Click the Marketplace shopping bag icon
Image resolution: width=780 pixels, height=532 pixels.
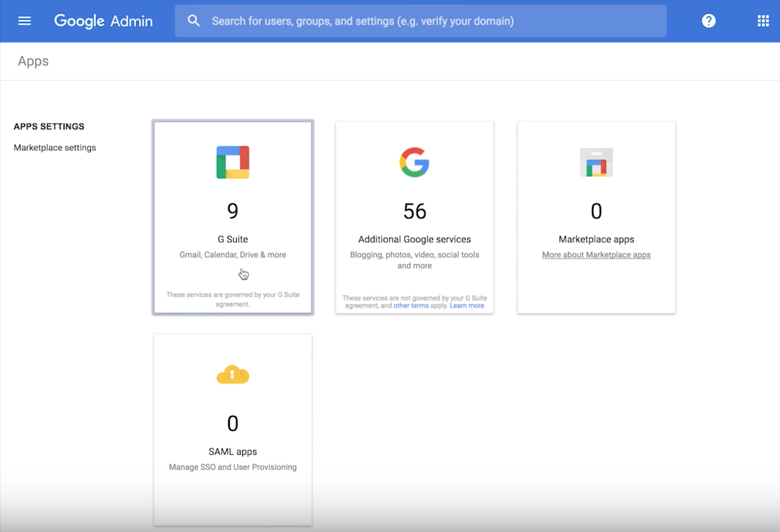(596, 162)
